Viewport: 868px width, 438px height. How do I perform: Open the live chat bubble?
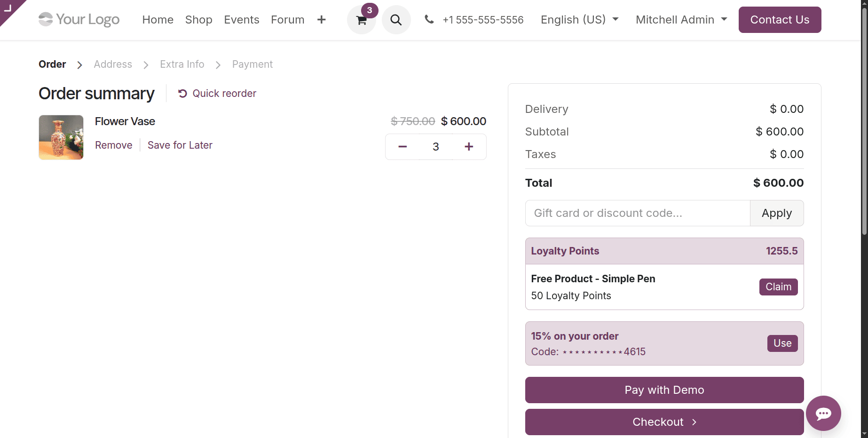coord(823,413)
